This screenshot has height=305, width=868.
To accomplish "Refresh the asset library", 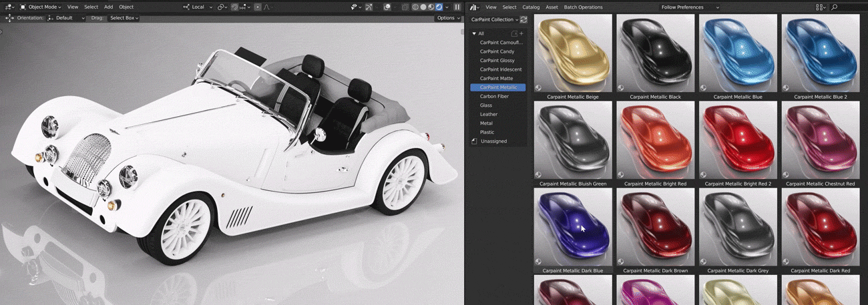I will click(x=524, y=19).
